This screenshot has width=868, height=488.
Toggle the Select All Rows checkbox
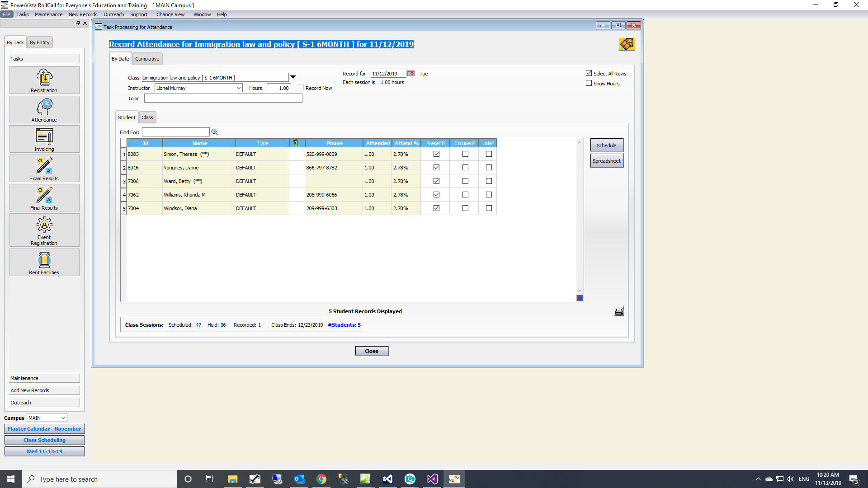click(x=589, y=73)
